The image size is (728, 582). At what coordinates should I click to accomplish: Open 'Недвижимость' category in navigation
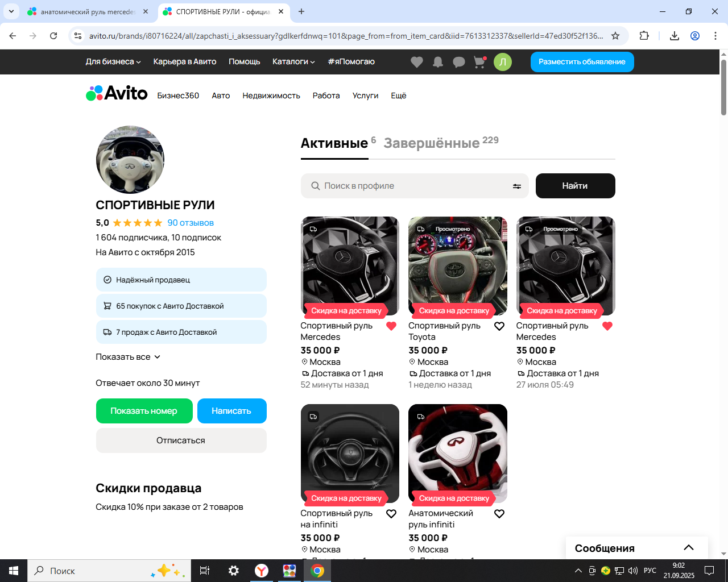[x=271, y=95]
